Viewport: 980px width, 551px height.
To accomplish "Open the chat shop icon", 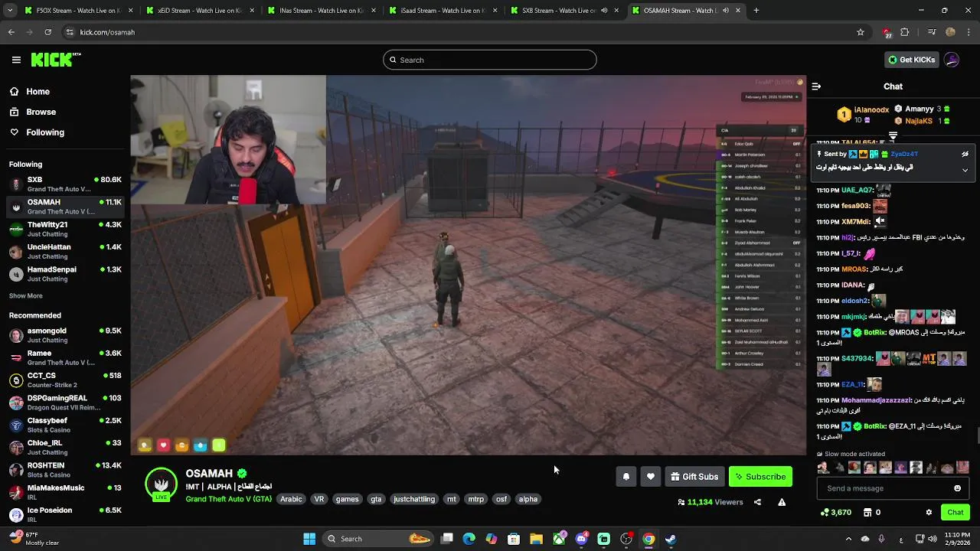I will tap(867, 512).
